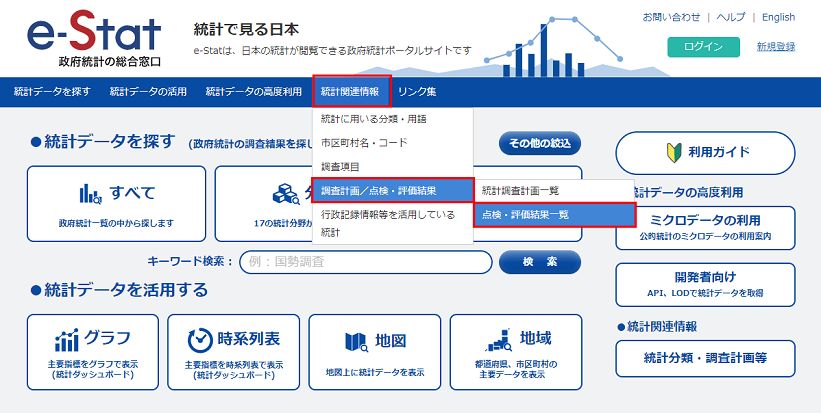Choose 市区町村名・コード from dropdown

coord(364,142)
